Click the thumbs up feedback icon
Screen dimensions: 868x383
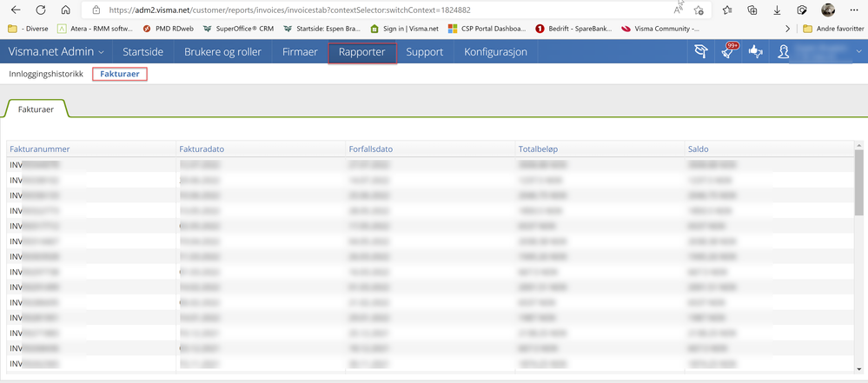[x=756, y=52]
